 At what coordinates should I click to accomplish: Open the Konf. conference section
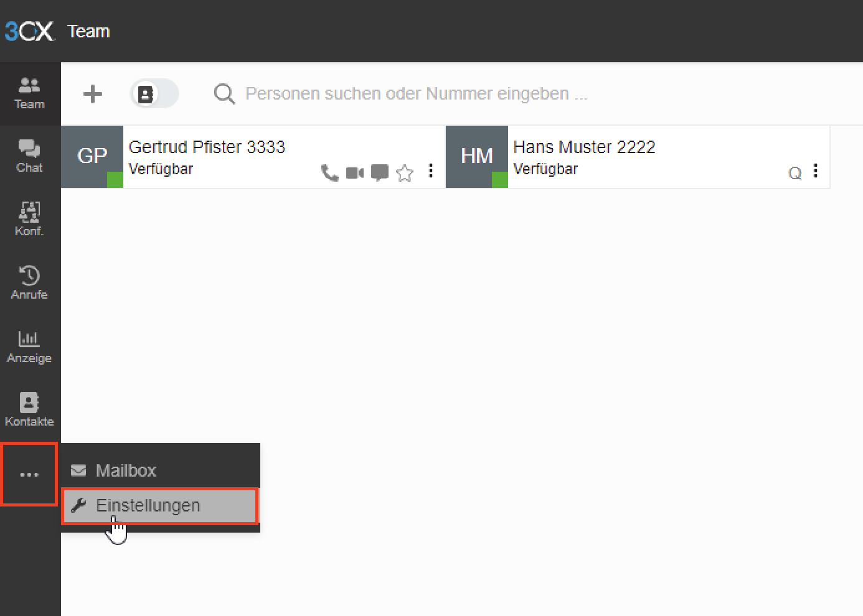click(x=29, y=219)
